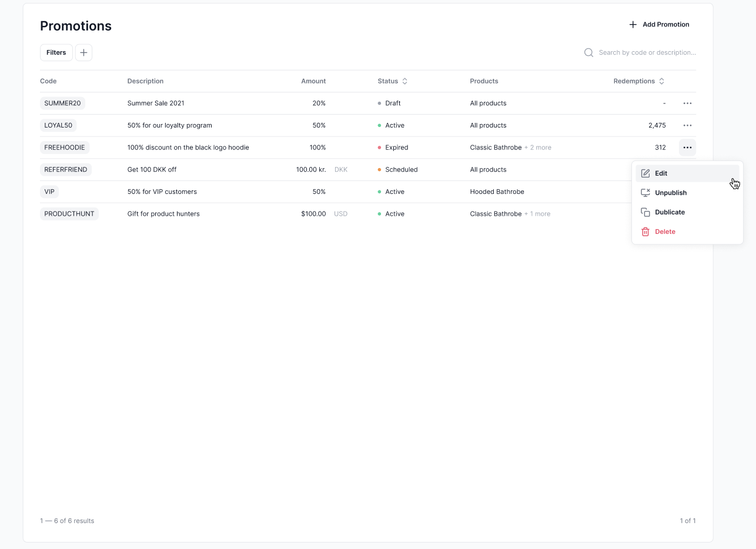Click the 1 of 1 page indicator
756x549 pixels.
coord(688,521)
